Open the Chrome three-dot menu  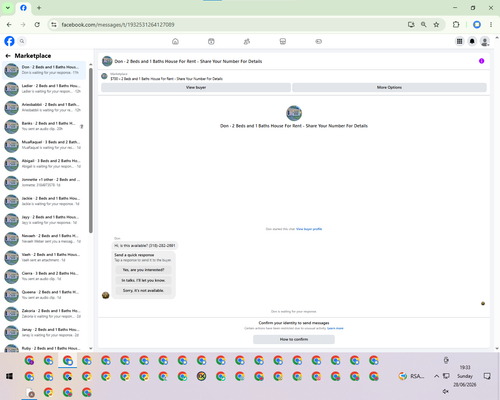491,25
